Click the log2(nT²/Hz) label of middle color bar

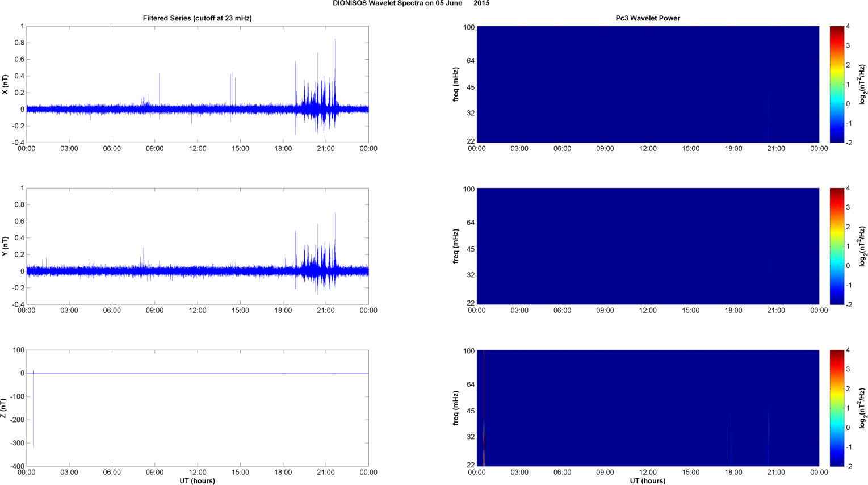[x=862, y=246]
